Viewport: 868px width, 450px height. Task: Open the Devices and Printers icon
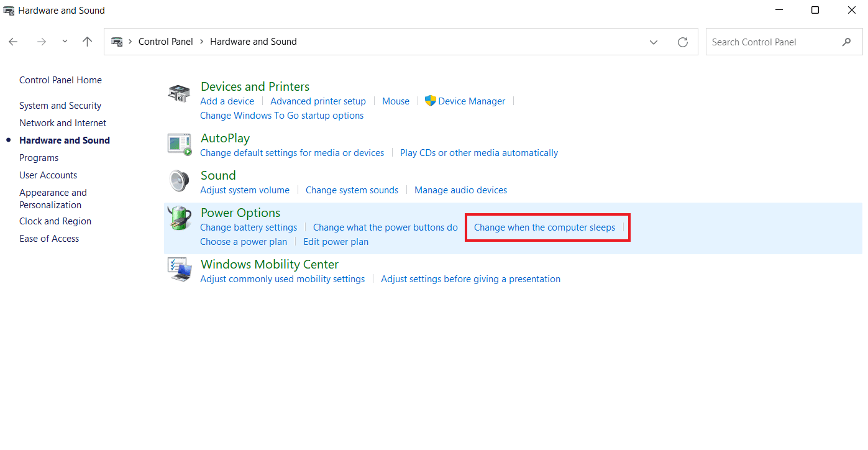coord(179,94)
